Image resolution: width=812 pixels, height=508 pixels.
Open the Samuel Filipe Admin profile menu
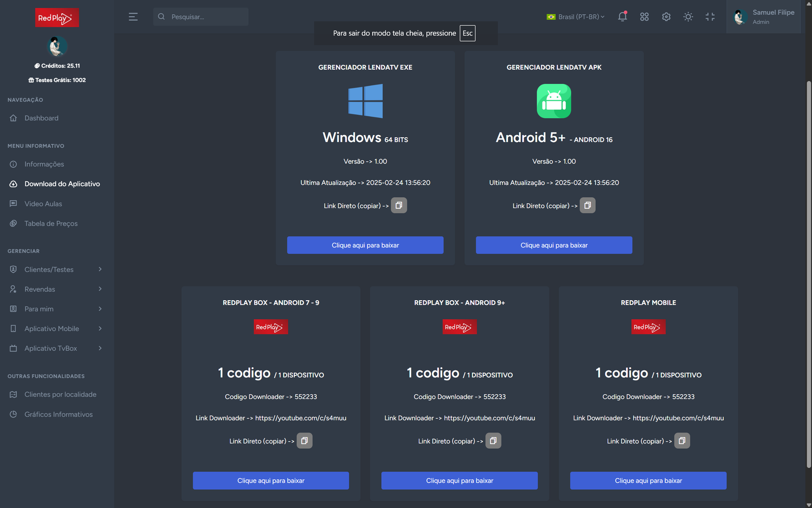(x=764, y=17)
